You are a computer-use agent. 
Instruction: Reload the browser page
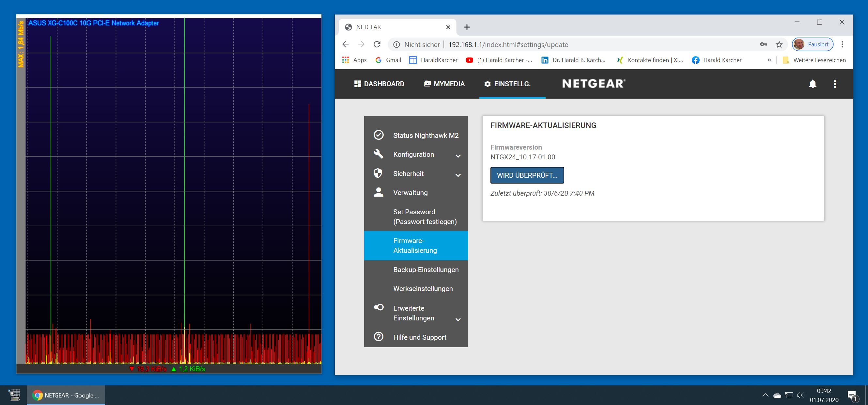(x=377, y=44)
